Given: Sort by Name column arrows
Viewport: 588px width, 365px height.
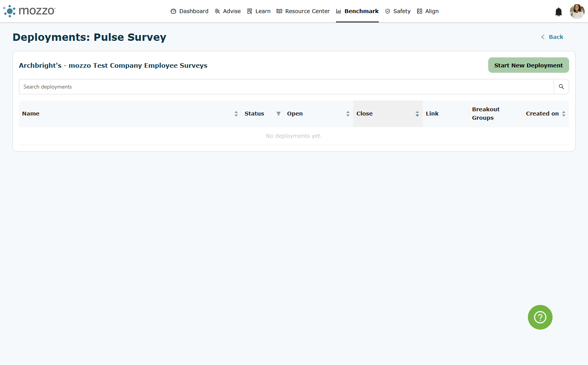Looking at the screenshot, I should tap(236, 114).
